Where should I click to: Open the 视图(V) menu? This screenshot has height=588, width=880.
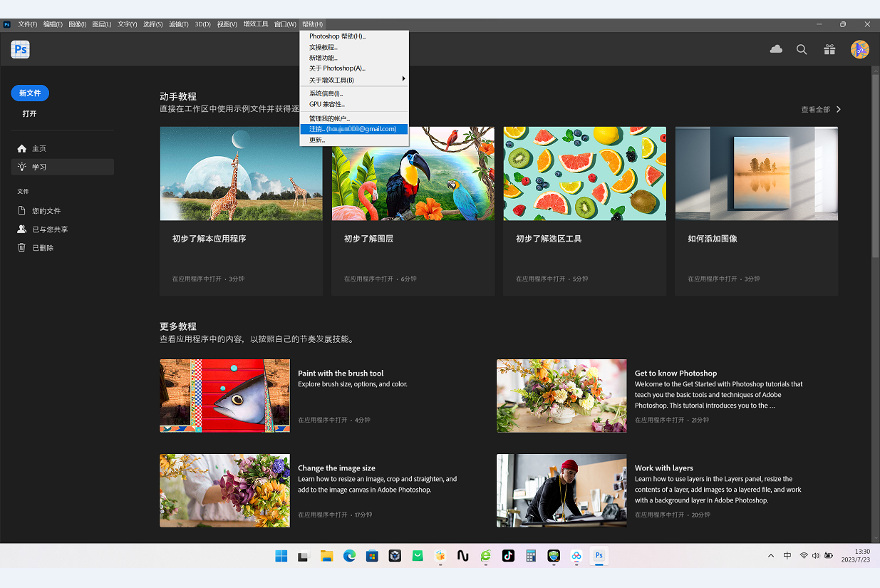[227, 24]
